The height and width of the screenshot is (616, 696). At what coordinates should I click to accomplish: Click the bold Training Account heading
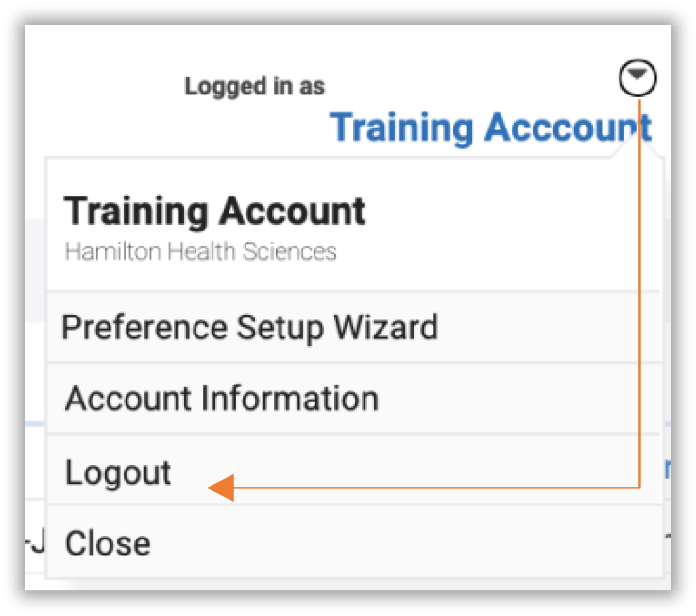coord(214,212)
